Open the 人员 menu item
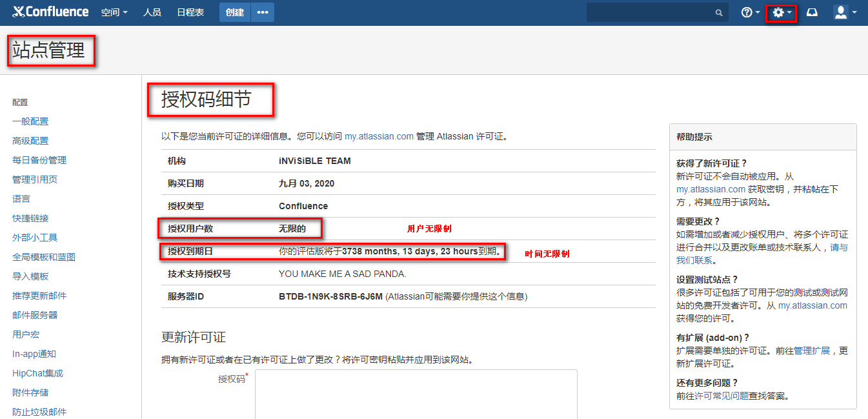Screen dimensions: 868x419 152,12
